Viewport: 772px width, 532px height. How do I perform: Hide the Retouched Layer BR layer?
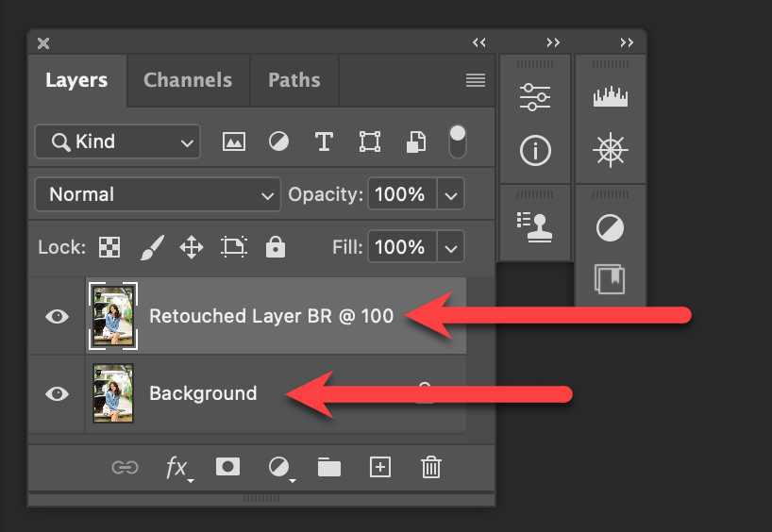pos(58,316)
